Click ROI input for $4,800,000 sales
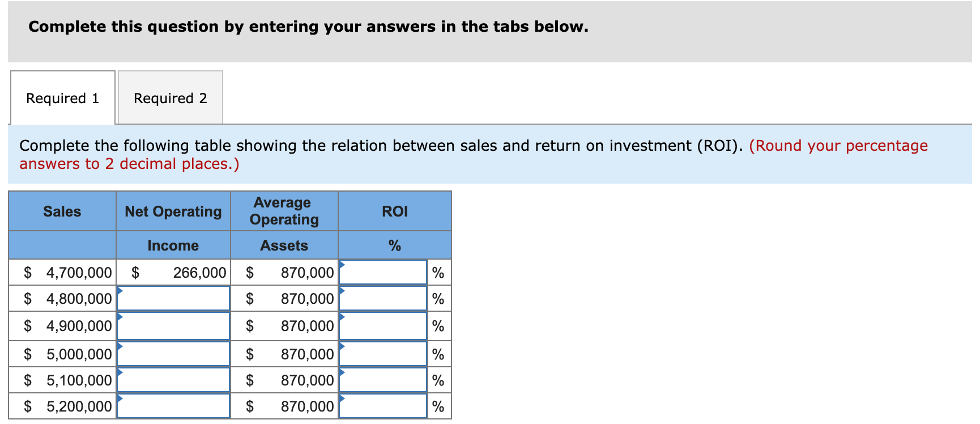 383,299
